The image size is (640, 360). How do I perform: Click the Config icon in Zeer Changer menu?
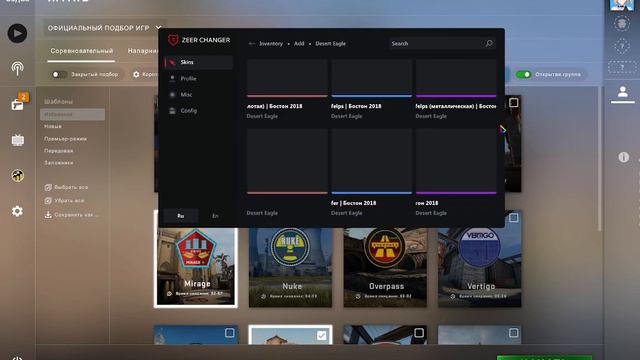(x=172, y=111)
